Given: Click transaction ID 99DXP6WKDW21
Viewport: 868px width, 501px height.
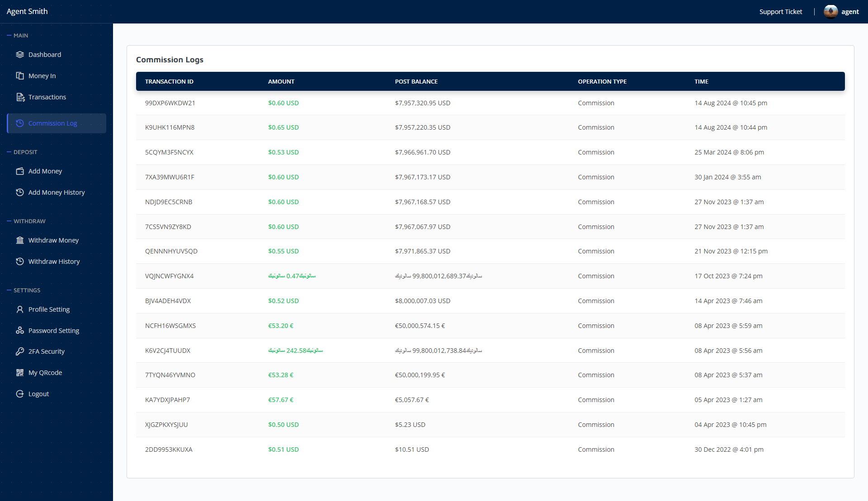Looking at the screenshot, I should click(170, 103).
